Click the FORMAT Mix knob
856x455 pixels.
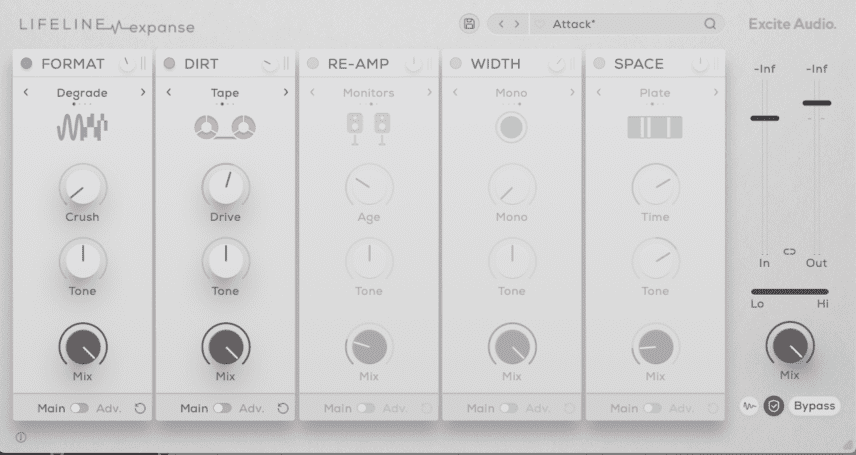83,347
